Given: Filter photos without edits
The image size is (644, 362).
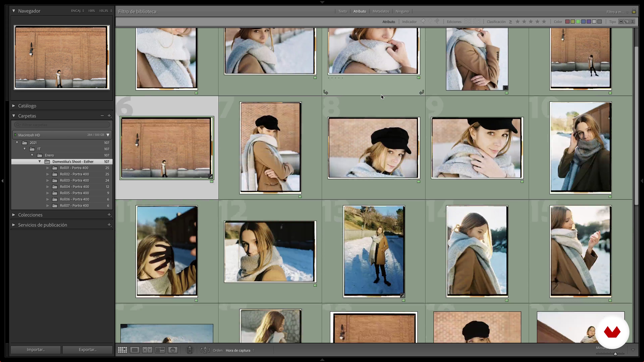Looking at the screenshot, I should (477, 21).
